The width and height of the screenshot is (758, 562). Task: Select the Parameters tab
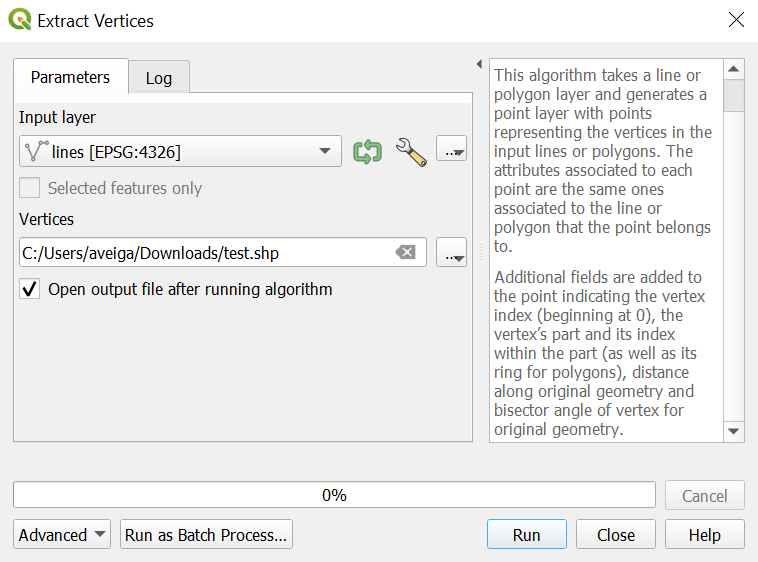70,77
